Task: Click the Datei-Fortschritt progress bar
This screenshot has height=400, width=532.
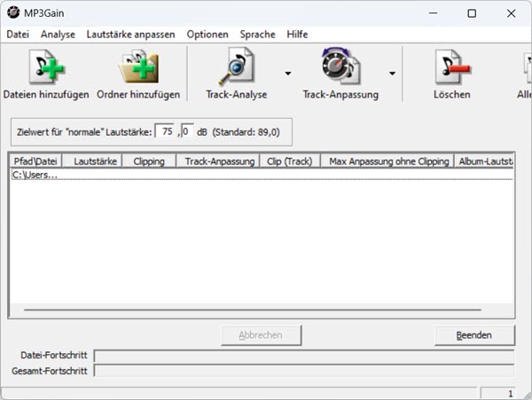Action: [304, 357]
